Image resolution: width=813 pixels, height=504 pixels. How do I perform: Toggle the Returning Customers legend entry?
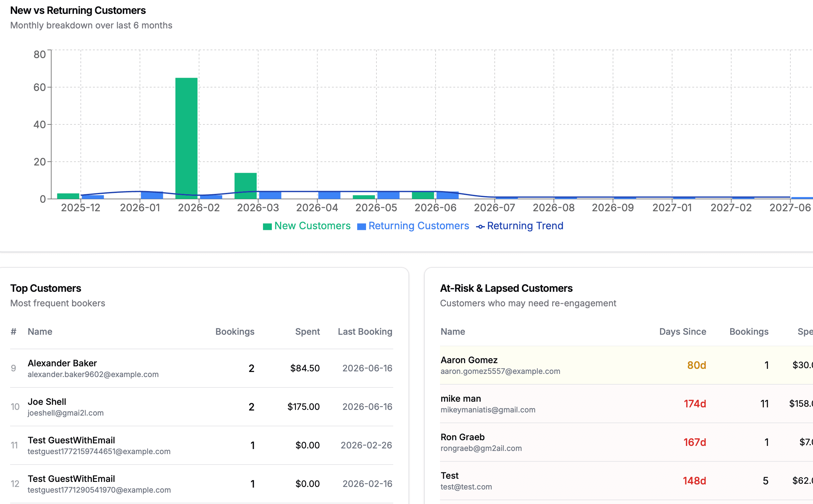pyautogui.click(x=413, y=226)
